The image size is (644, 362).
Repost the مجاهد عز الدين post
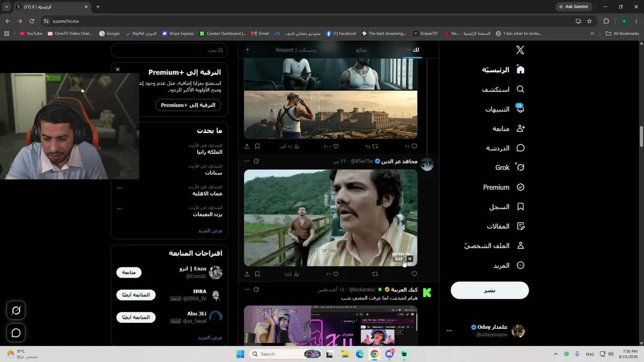tap(375, 274)
